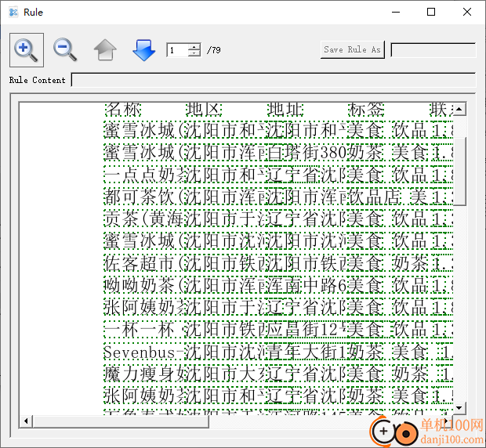Select the 都可茶饮 name cell

pos(144,197)
